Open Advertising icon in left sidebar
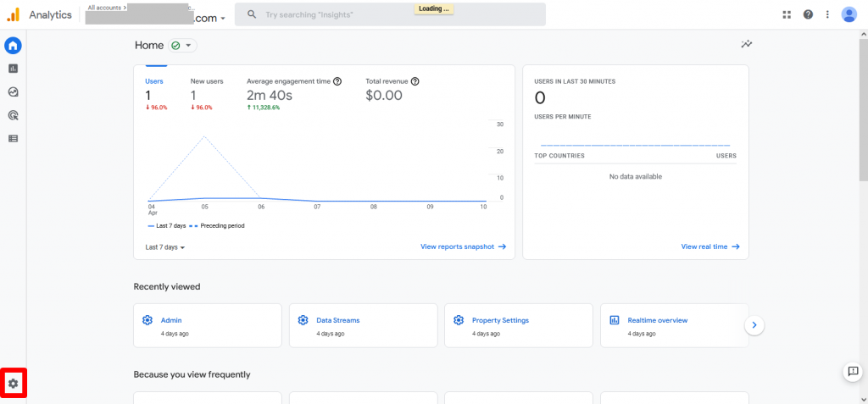868x404 pixels. (13, 115)
